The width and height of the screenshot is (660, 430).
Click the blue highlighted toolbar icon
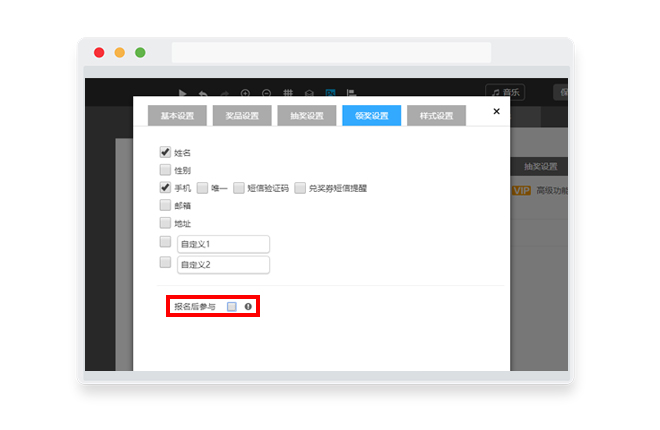(330, 93)
